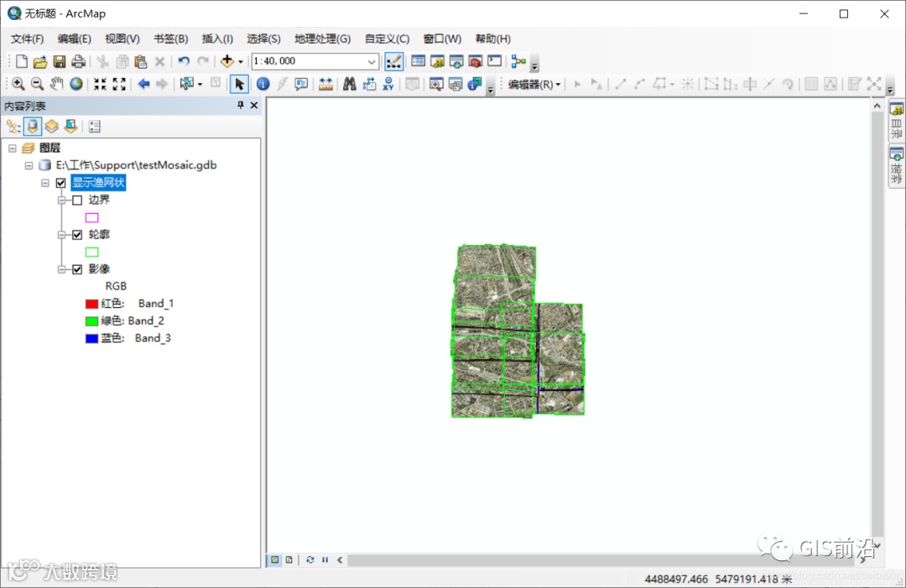
Task: Uncheck the 轮廓 layer checkbox
Action: 77,235
